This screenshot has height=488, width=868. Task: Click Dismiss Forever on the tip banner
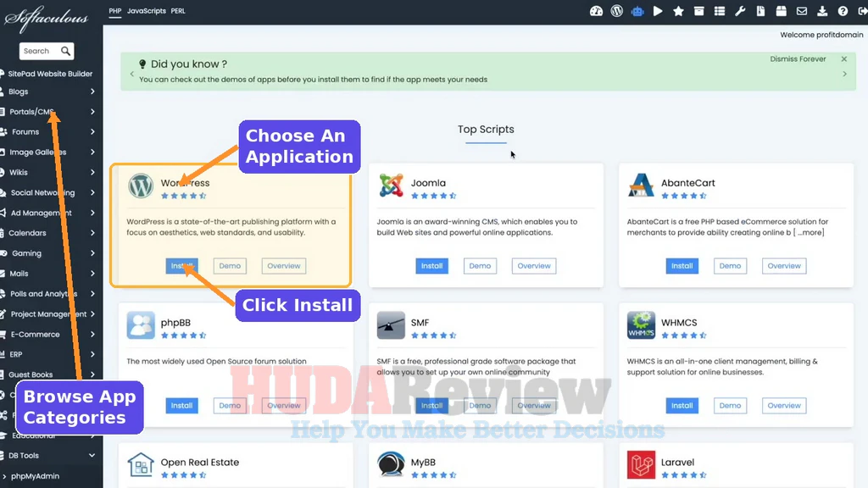[798, 59]
